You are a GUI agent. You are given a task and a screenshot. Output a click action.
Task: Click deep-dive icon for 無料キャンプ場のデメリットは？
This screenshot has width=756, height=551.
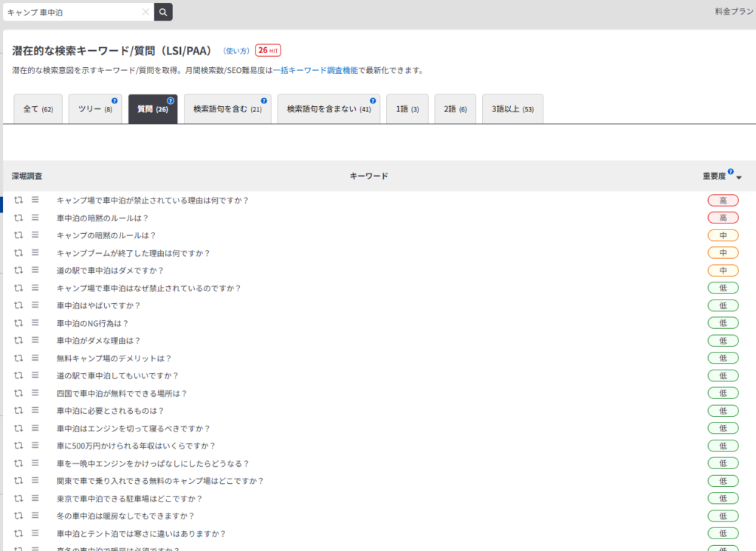click(x=19, y=358)
